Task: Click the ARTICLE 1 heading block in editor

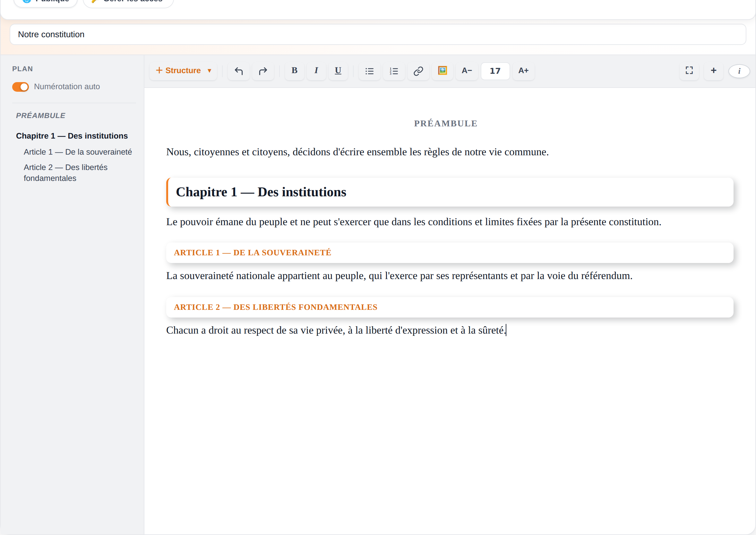Action: tap(450, 253)
